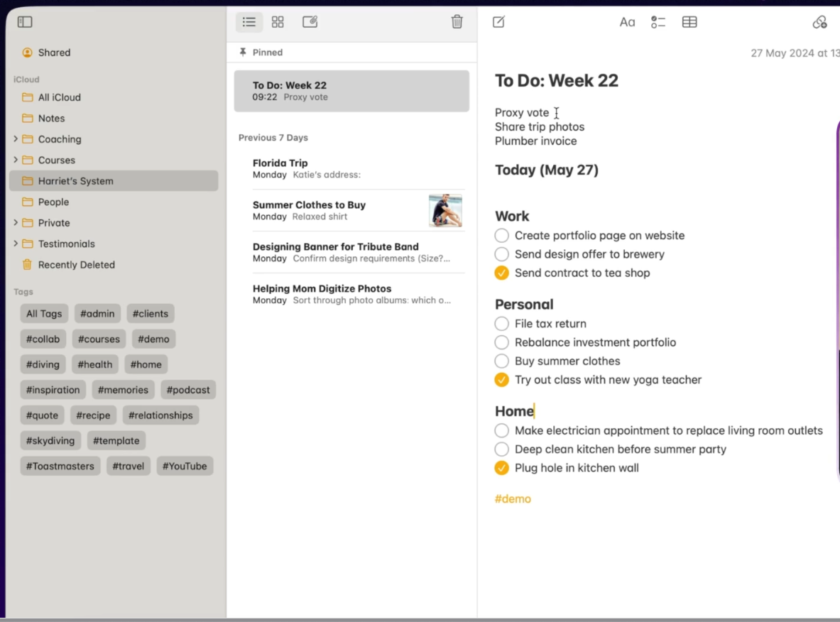Filter notes by #podcast tag
The width and height of the screenshot is (840, 622).
pyautogui.click(x=188, y=390)
